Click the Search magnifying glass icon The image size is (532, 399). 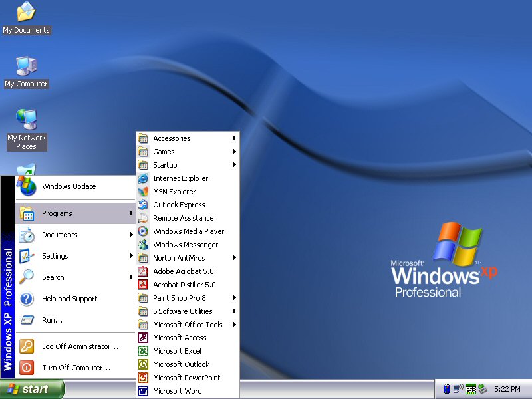[26, 277]
